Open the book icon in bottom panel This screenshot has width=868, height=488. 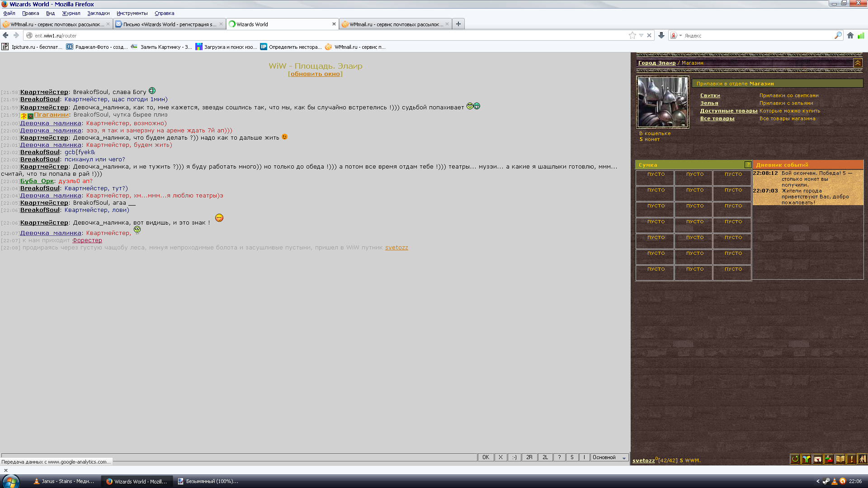(x=840, y=459)
